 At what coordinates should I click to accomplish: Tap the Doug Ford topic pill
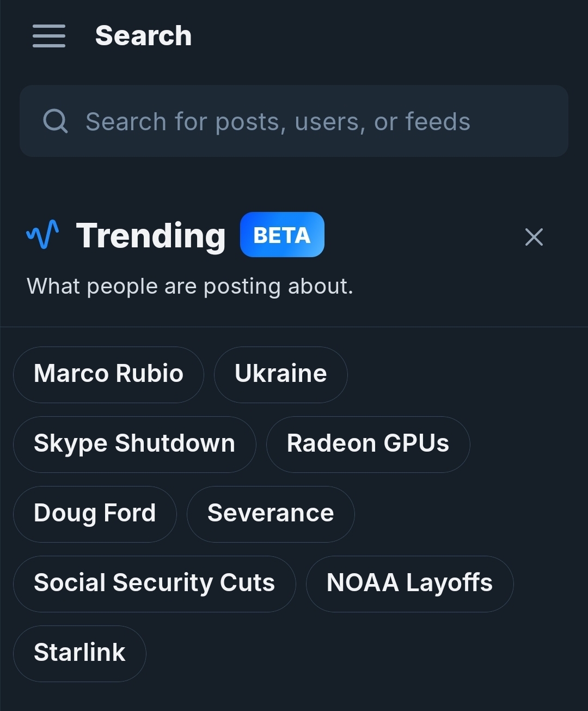coord(95,514)
